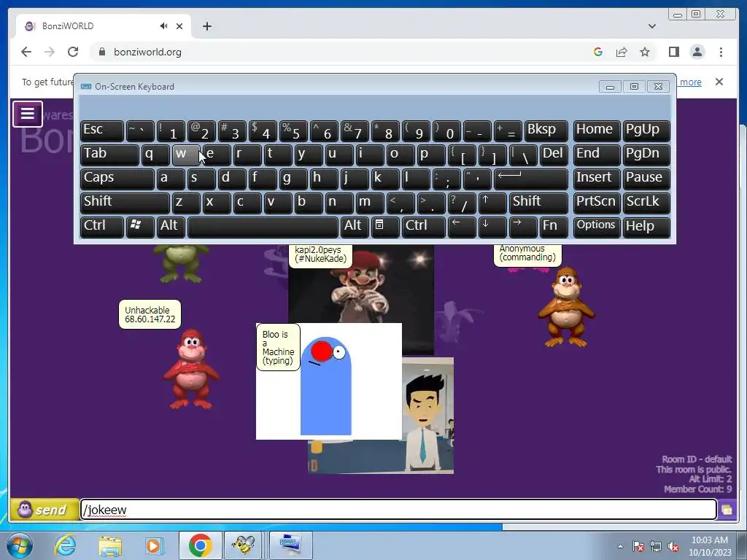Open Windows Explorer folder in taskbar
This screenshot has width=747, height=560.
tap(110, 545)
